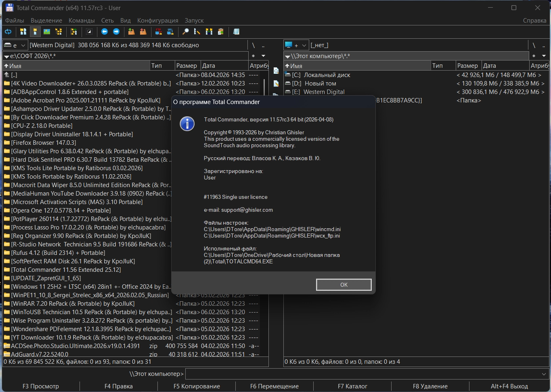Open the Конфигурация menu
The image size is (551, 392).
(x=157, y=20)
